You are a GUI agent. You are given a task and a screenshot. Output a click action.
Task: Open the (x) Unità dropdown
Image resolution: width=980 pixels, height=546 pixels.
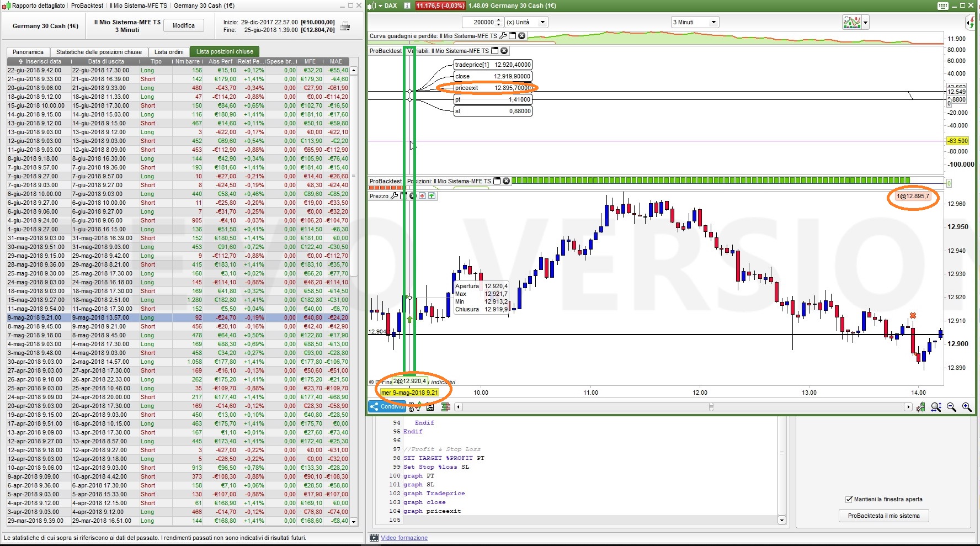526,22
